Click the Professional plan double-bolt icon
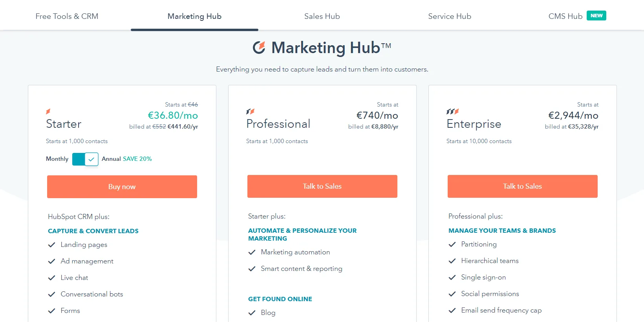This screenshot has height=322, width=644. (250, 112)
